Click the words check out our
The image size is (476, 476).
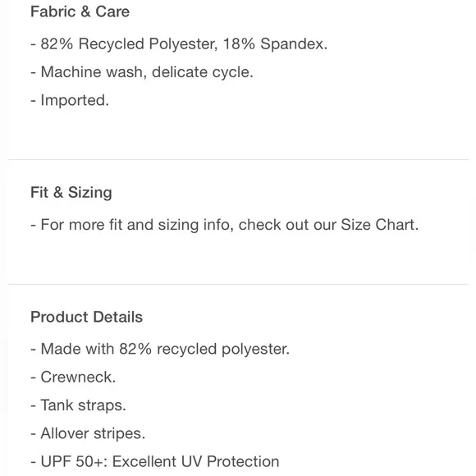(x=287, y=225)
